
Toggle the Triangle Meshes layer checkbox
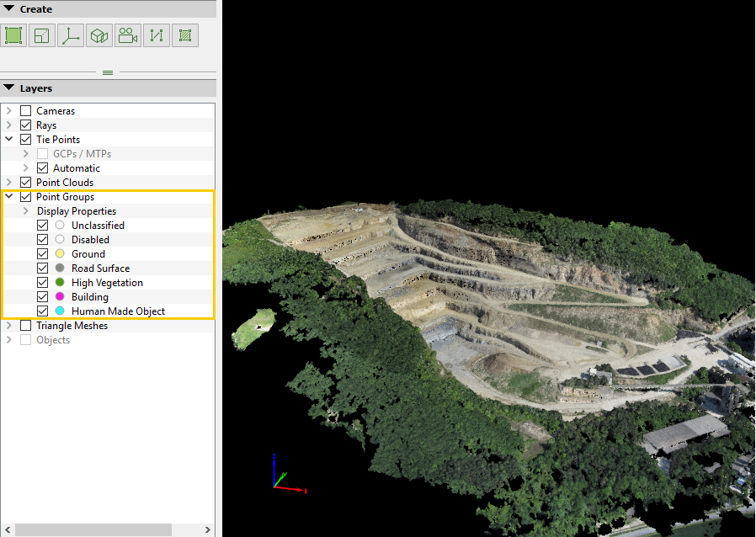pyautogui.click(x=26, y=326)
